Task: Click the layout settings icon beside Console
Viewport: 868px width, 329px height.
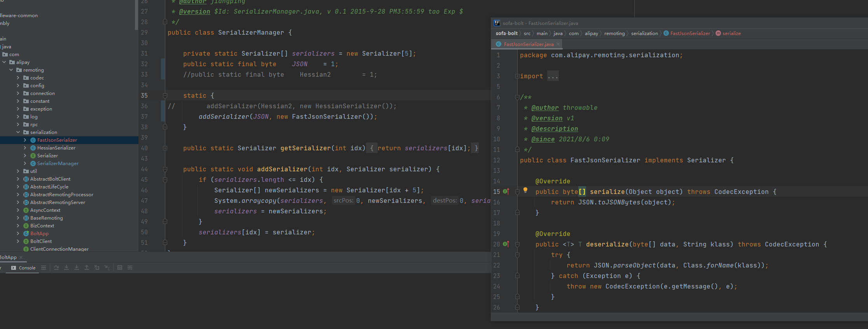Action: click(44, 268)
